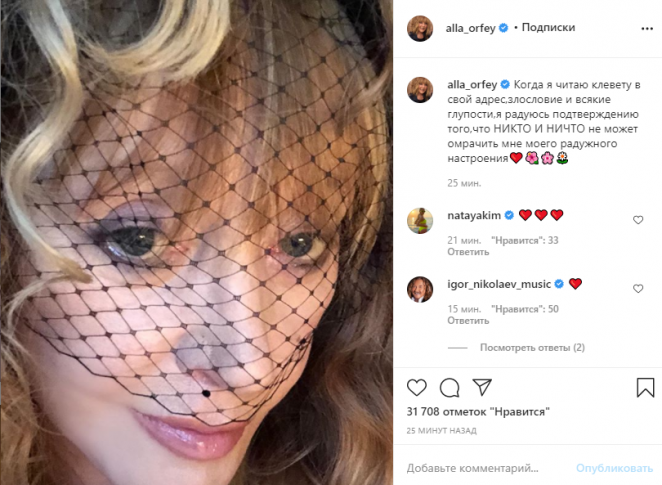Open natayakim's profile avatar

tap(420, 220)
